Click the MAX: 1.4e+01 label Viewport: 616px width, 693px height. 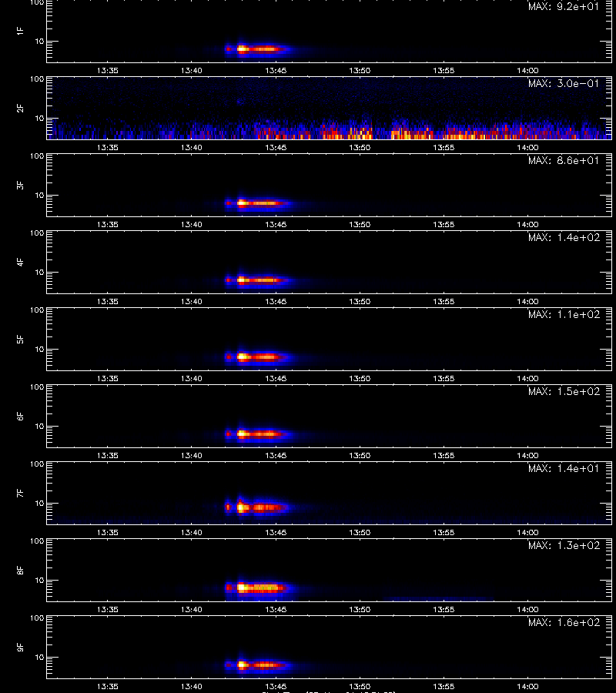click(x=564, y=468)
